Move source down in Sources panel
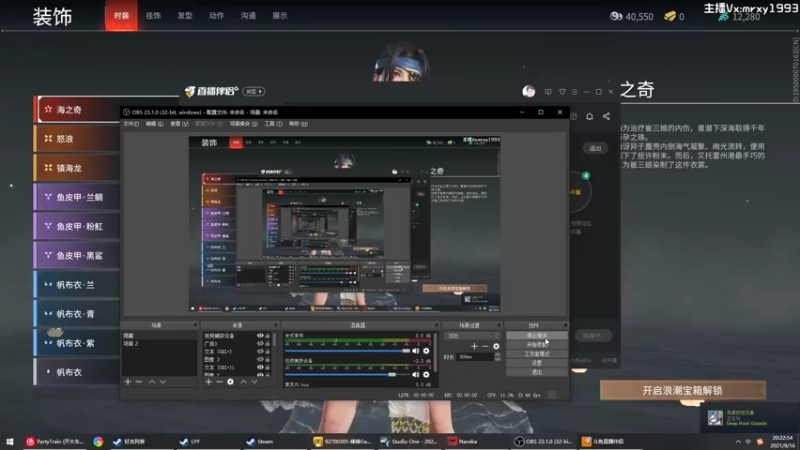800x450 pixels. click(255, 382)
